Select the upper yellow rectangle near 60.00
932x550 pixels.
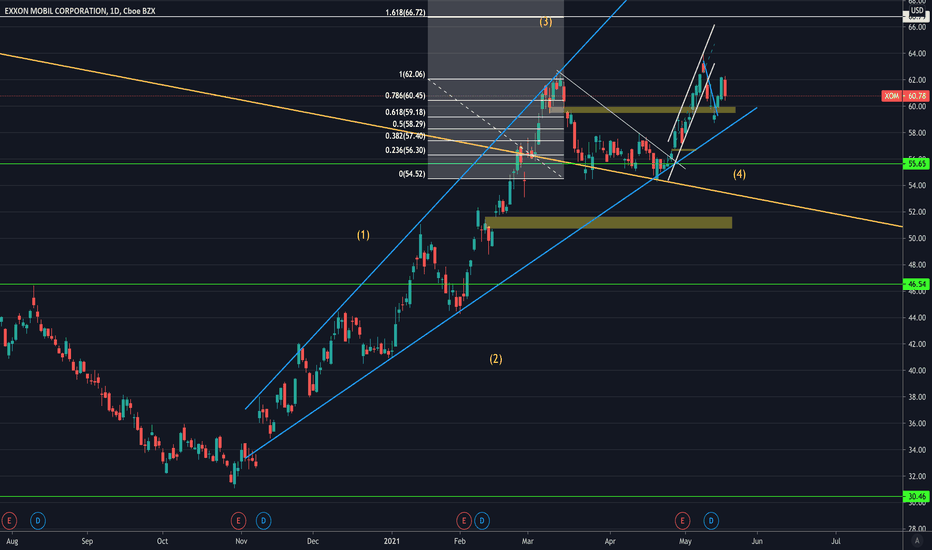tap(643, 110)
